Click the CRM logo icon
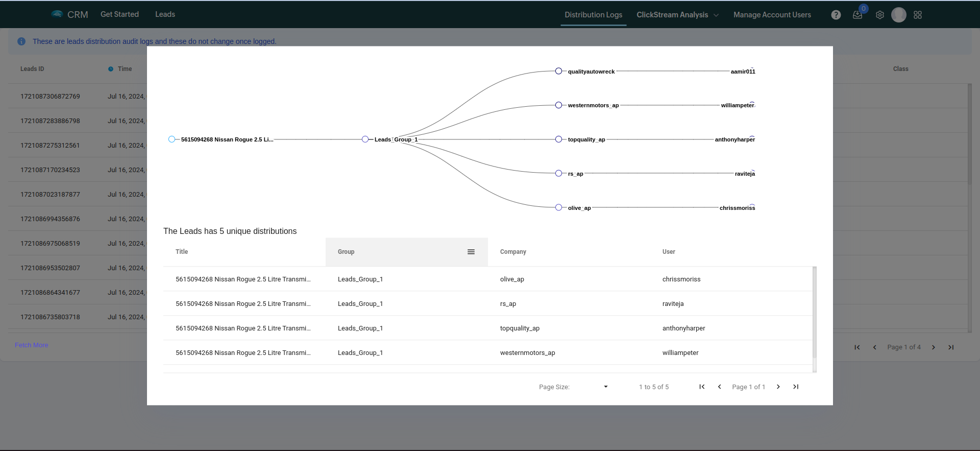980x451 pixels. click(57, 14)
